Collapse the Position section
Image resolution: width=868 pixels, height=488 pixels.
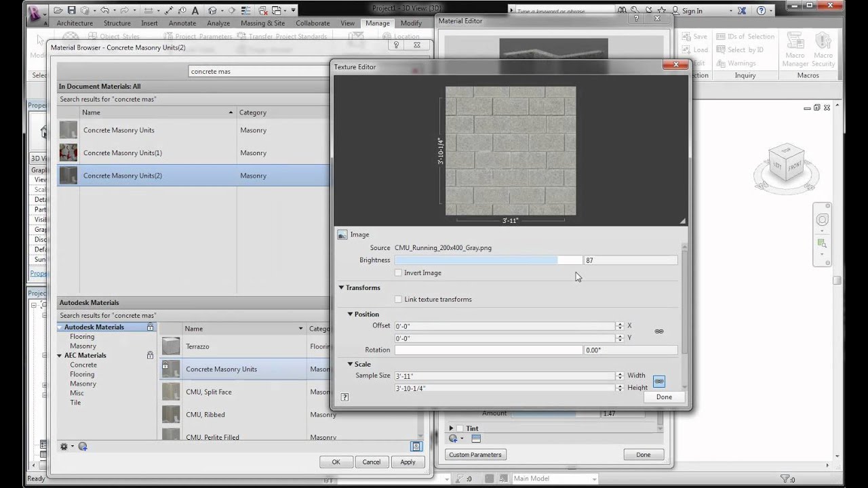351,314
